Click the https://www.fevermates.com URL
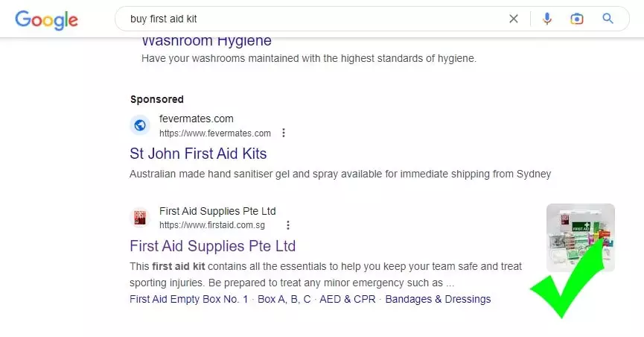Viewport: 644px width, 337px height. [215, 133]
